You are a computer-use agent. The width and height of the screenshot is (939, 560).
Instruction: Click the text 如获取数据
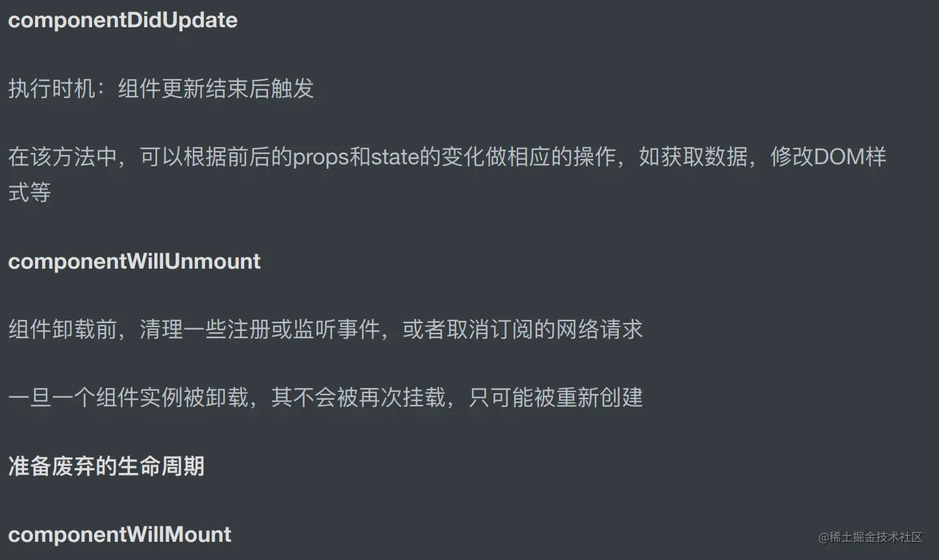[x=694, y=158]
